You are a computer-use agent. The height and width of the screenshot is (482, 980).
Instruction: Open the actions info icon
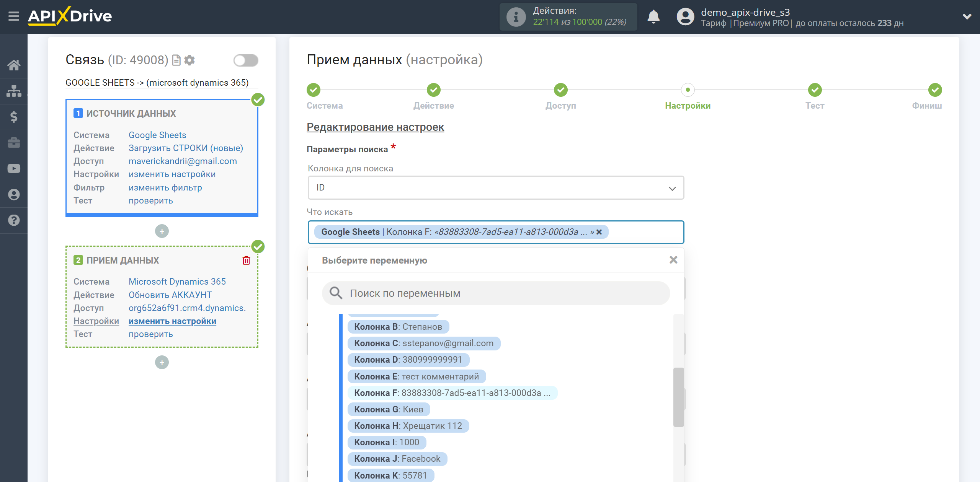[x=516, y=17]
